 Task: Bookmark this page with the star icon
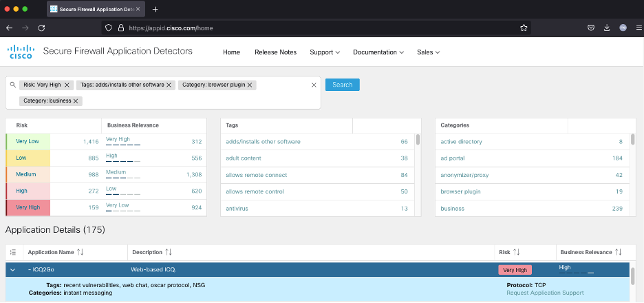coord(524,28)
